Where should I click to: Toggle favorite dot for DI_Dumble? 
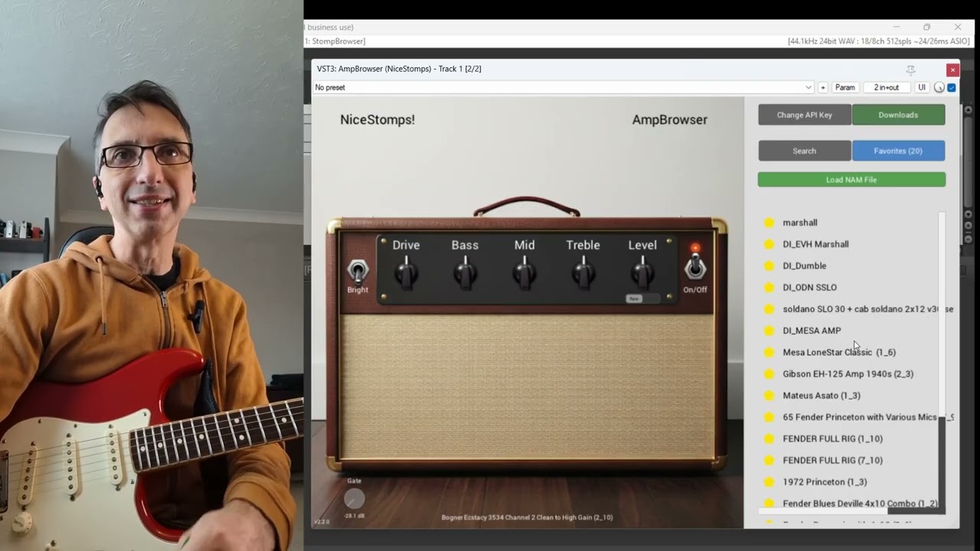coord(769,266)
